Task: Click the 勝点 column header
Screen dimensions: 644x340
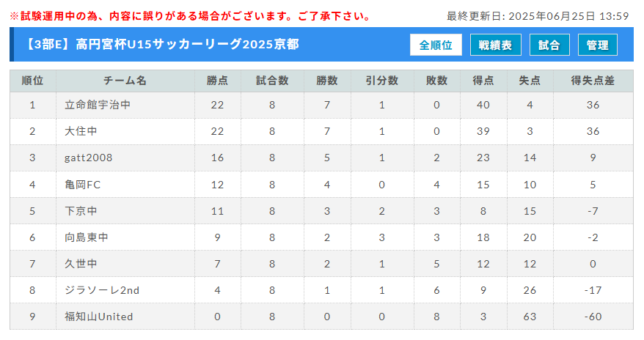Action: (217, 81)
